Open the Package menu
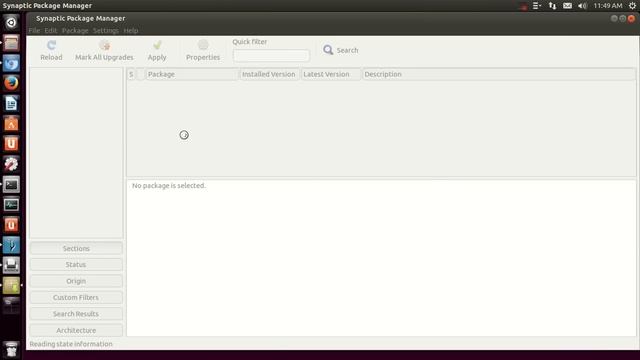The width and height of the screenshot is (640, 360). (75, 31)
